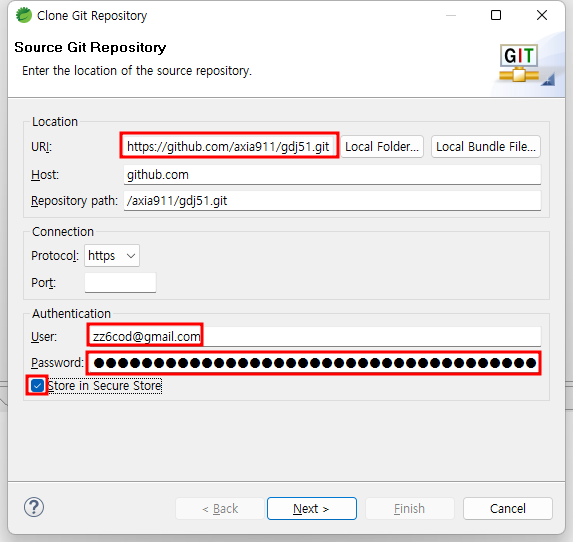Click the Cancel button
This screenshot has width=573, height=542.
(508, 508)
